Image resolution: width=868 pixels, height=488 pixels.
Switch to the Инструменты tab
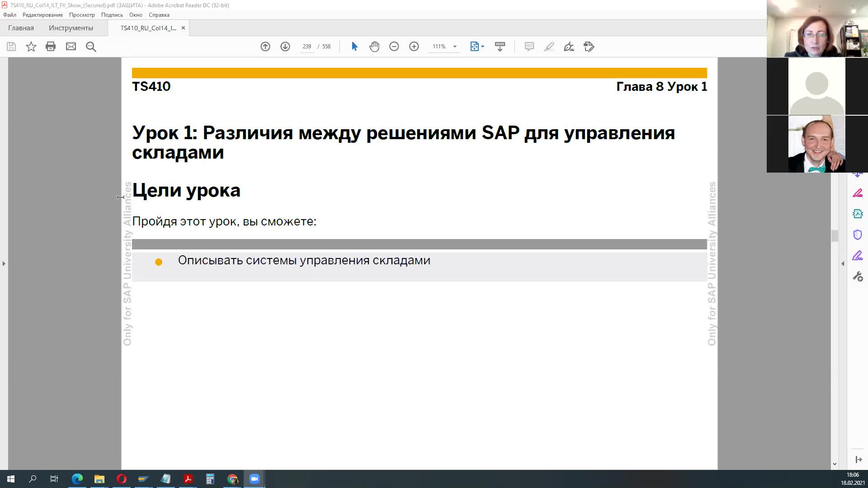tap(71, 28)
